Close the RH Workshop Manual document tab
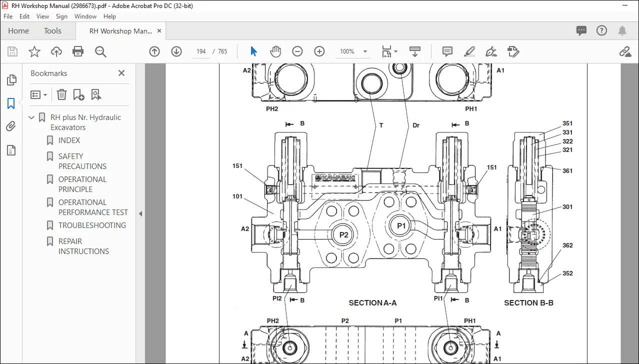Image resolution: width=639 pixels, height=364 pixels. tap(159, 31)
